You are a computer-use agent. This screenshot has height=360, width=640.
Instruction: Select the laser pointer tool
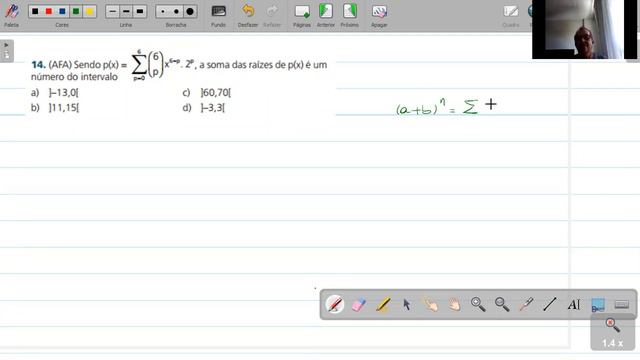[526, 304]
